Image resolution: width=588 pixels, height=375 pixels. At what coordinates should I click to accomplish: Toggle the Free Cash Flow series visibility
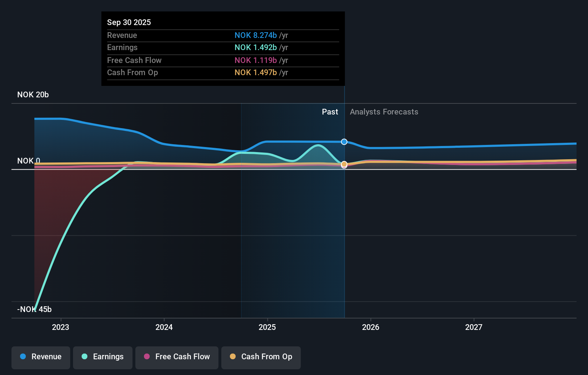point(177,357)
